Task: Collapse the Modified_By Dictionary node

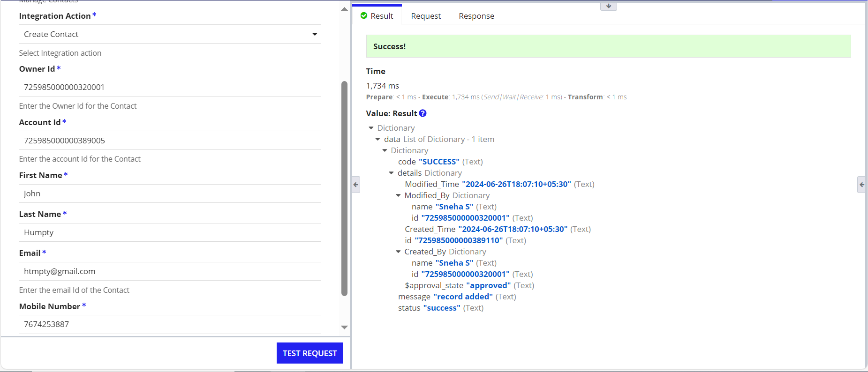Action: point(398,195)
